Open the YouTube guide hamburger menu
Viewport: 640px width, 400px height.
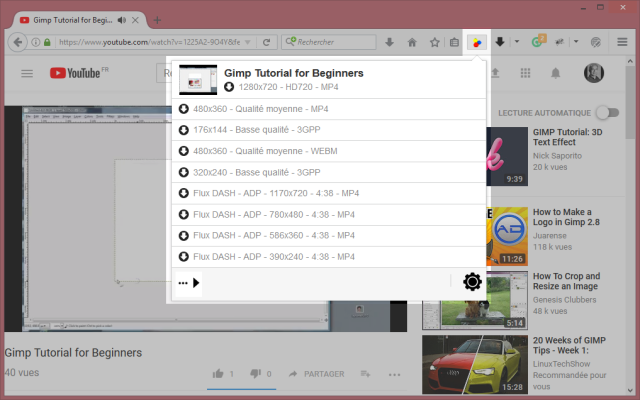click(27, 73)
